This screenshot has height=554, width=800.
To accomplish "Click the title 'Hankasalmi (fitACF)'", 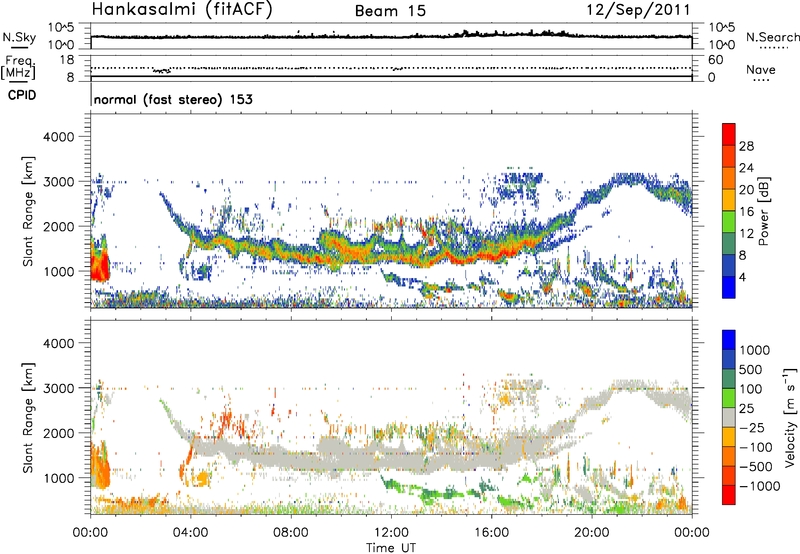I will coord(182,10).
